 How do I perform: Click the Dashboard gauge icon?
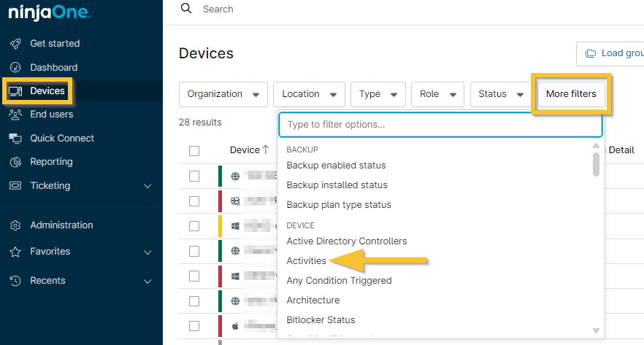pos(15,67)
